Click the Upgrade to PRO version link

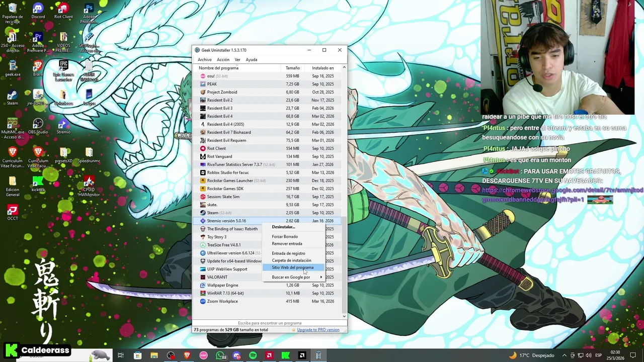(x=318, y=330)
